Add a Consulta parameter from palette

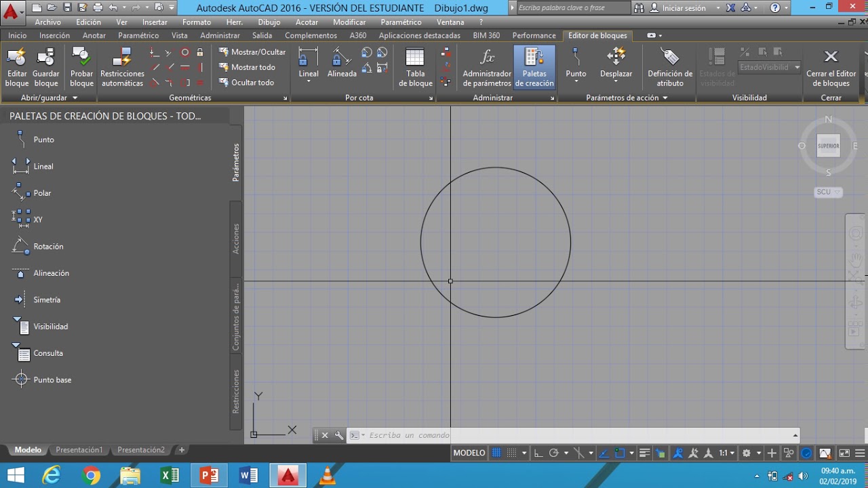coord(37,353)
